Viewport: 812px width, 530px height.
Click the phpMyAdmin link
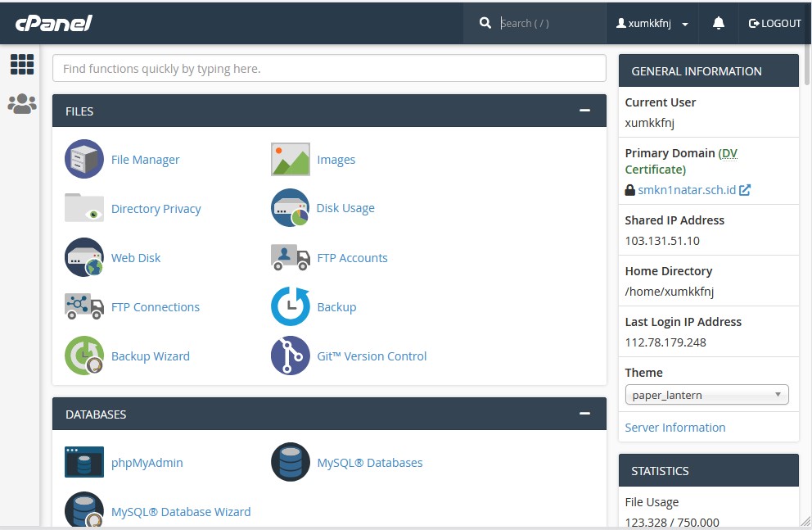[147, 463]
